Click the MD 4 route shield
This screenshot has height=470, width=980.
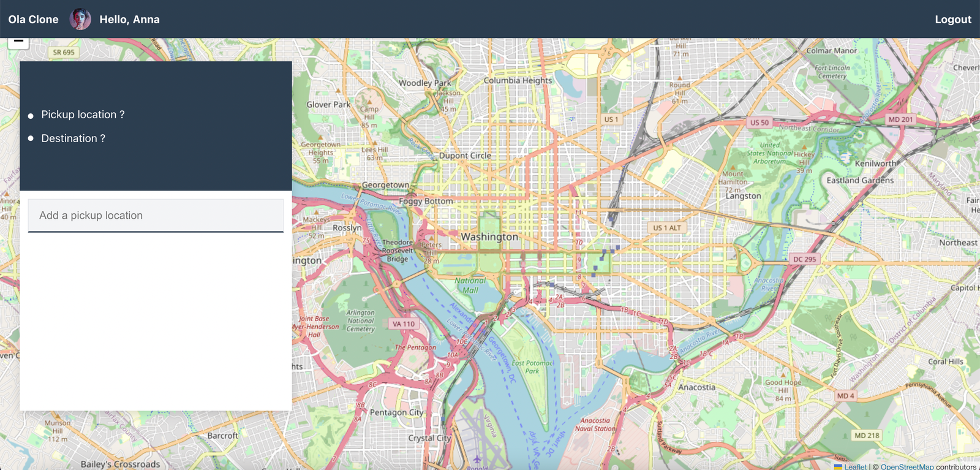tap(845, 396)
